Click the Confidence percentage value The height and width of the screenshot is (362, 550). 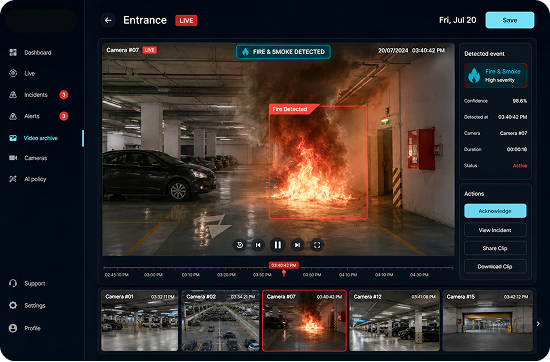pos(520,101)
